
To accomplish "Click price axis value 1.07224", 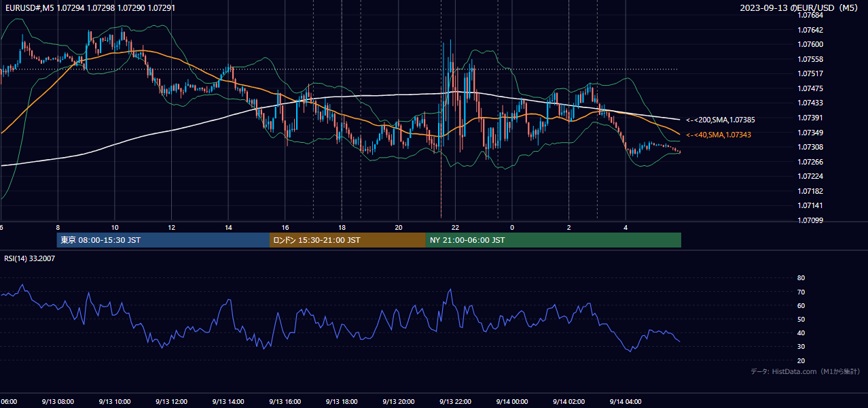I will [811, 176].
